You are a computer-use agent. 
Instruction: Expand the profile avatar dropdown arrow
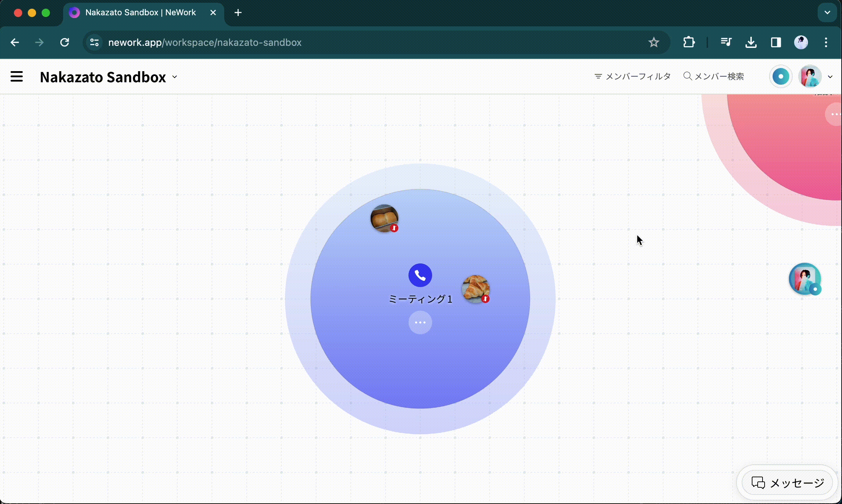click(x=830, y=77)
